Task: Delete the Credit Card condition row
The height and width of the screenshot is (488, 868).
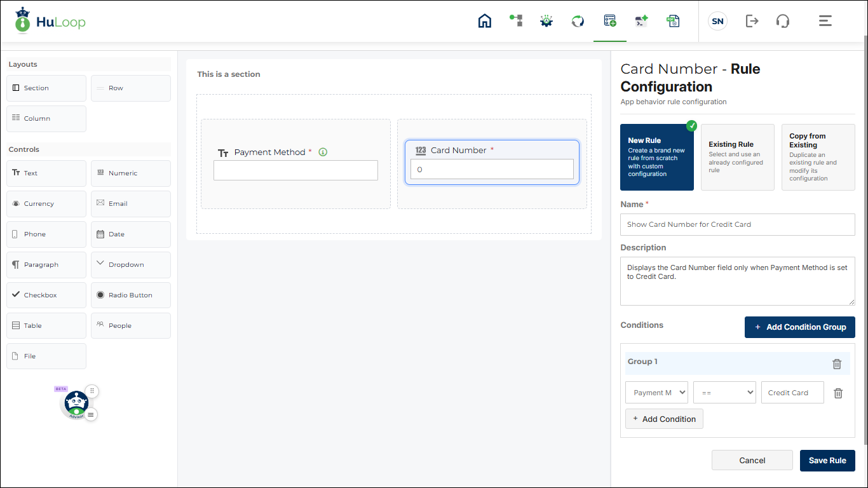Action: point(838,393)
